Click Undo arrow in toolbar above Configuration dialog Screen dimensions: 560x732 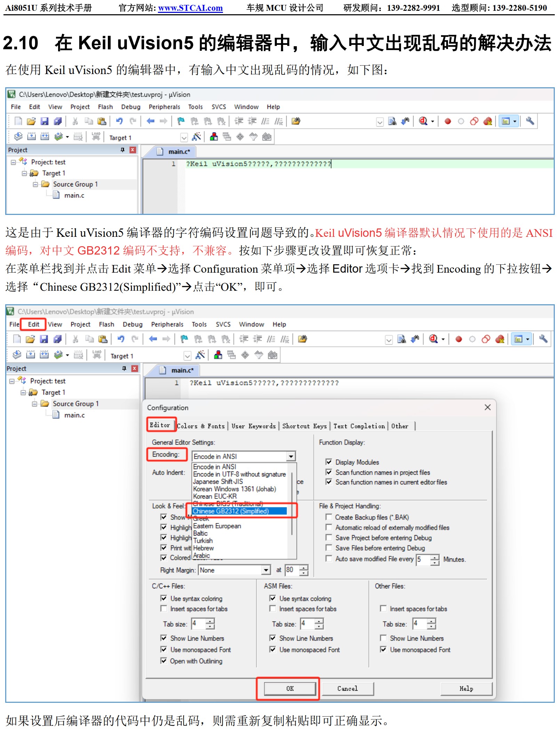pos(121,339)
